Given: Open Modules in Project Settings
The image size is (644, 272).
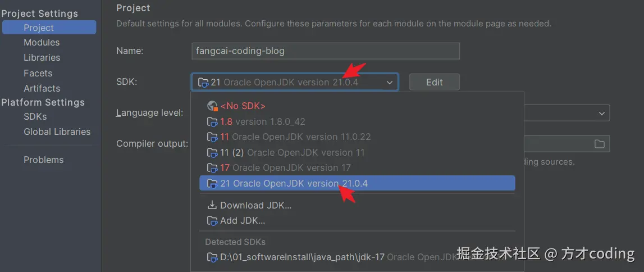Looking at the screenshot, I should [x=42, y=42].
